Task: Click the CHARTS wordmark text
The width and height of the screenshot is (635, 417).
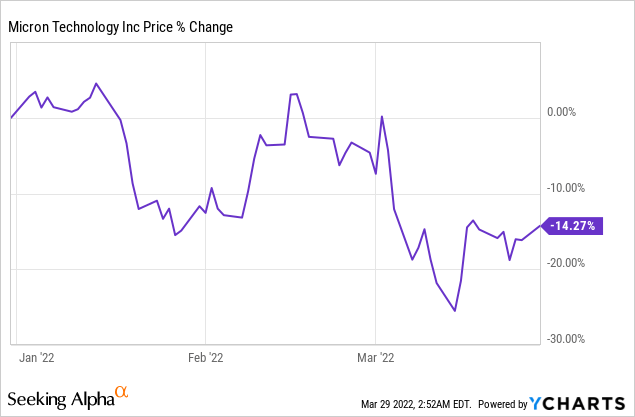Action: point(587,404)
